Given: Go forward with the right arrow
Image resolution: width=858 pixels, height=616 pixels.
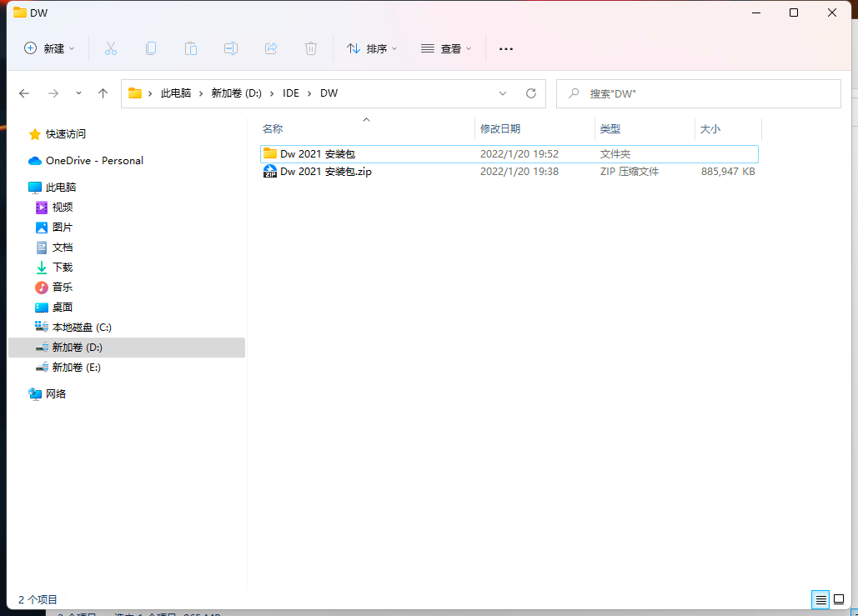Looking at the screenshot, I should 53,93.
